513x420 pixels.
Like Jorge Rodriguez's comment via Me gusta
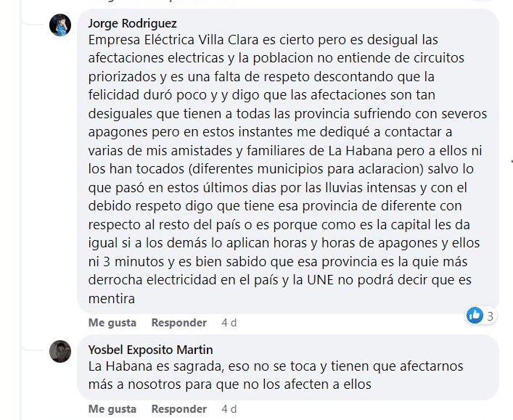tap(112, 323)
